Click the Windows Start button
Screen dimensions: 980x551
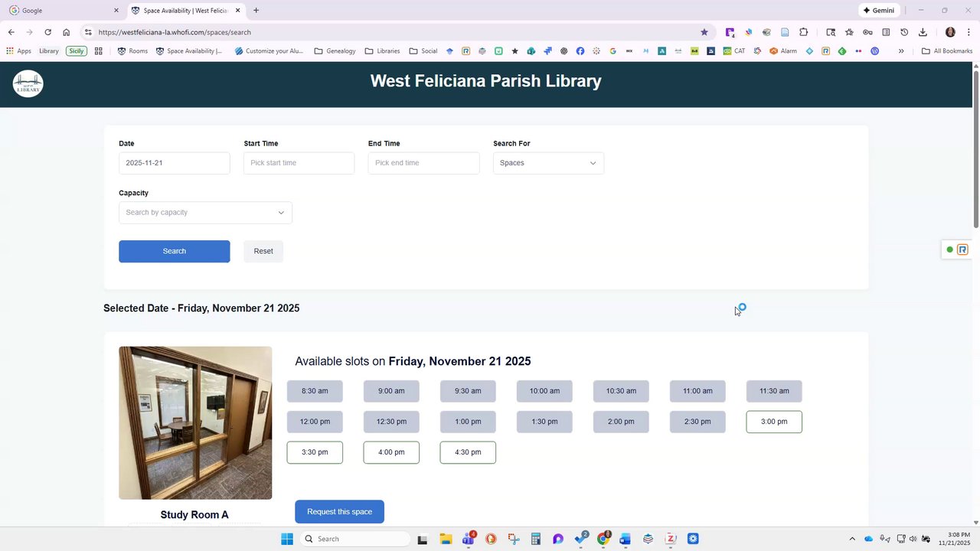(x=287, y=539)
